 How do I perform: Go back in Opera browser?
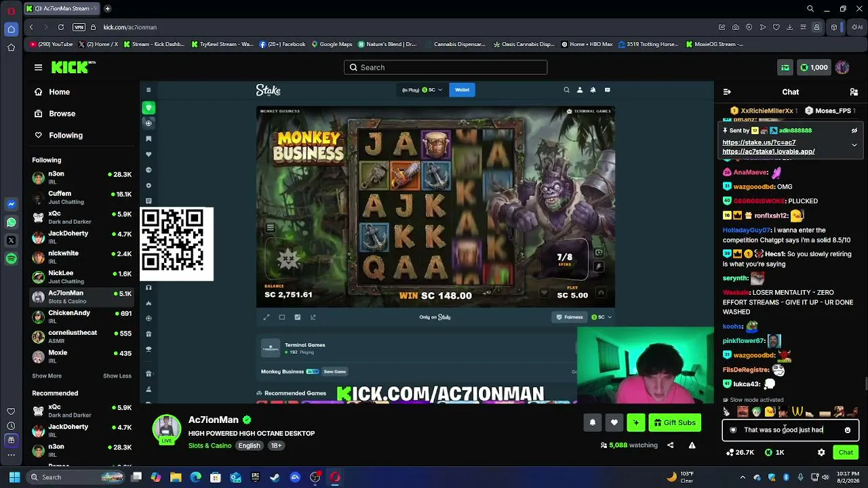(31, 27)
